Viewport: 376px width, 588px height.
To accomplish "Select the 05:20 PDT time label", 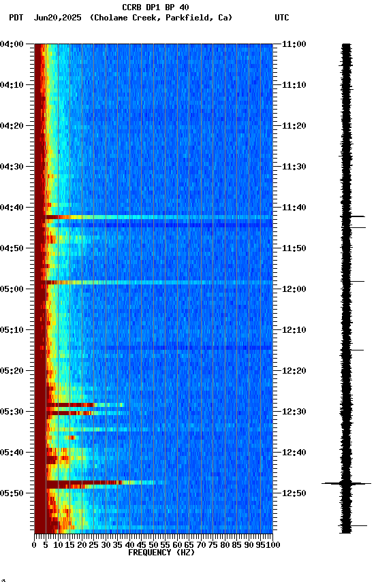I will coord(12,372).
